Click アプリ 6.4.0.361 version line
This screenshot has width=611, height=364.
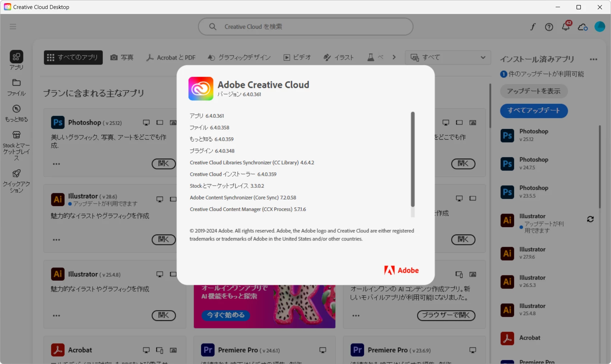[207, 116]
